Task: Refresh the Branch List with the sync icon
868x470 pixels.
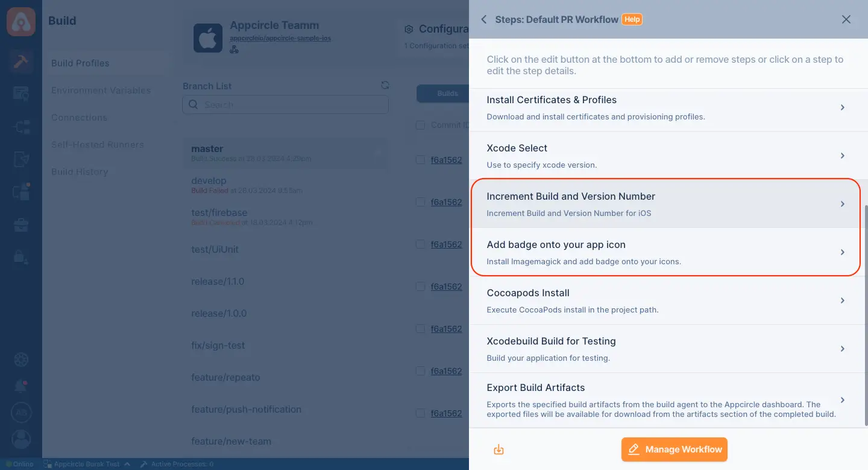Action: click(x=385, y=86)
